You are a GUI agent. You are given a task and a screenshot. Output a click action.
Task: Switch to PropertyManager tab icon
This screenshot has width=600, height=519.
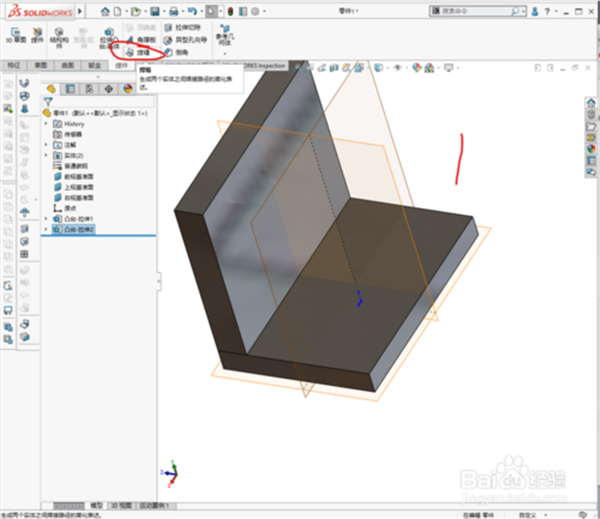[70, 89]
